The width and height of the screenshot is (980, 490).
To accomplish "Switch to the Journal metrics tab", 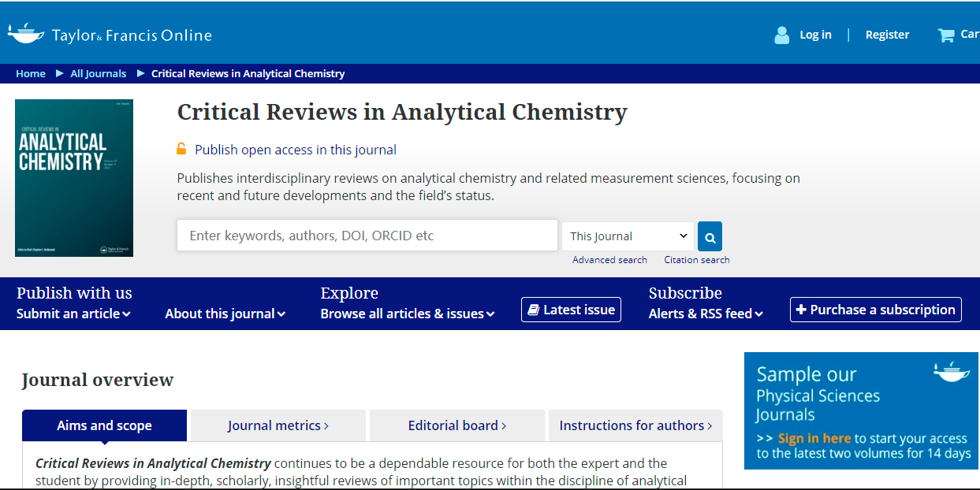I will [278, 425].
